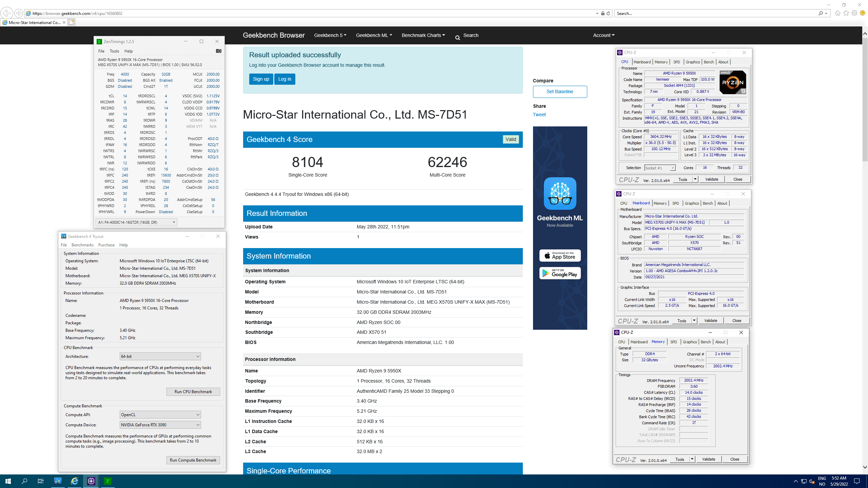868x488 pixels.
Task: Click the browser back arrow button
Action: pyautogui.click(x=6, y=13)
